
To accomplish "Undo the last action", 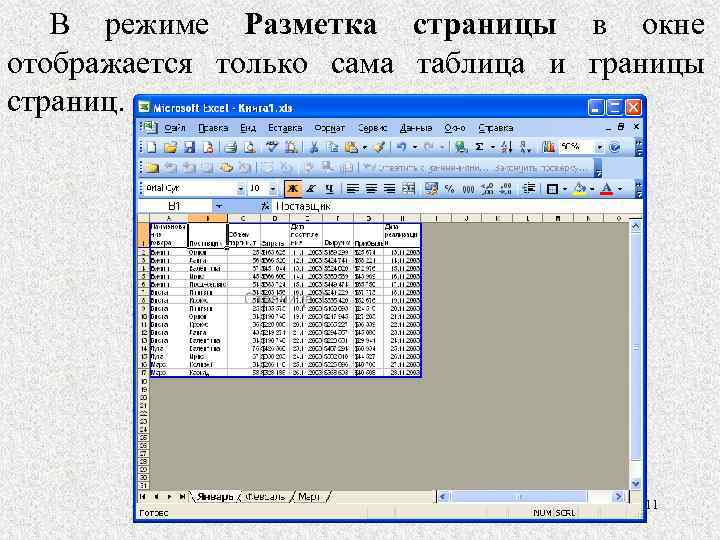I will 402,147.
